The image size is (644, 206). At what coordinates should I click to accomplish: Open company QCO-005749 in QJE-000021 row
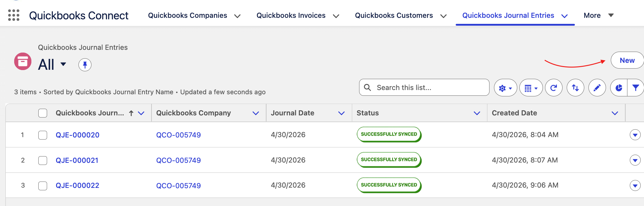coord(178,160)
